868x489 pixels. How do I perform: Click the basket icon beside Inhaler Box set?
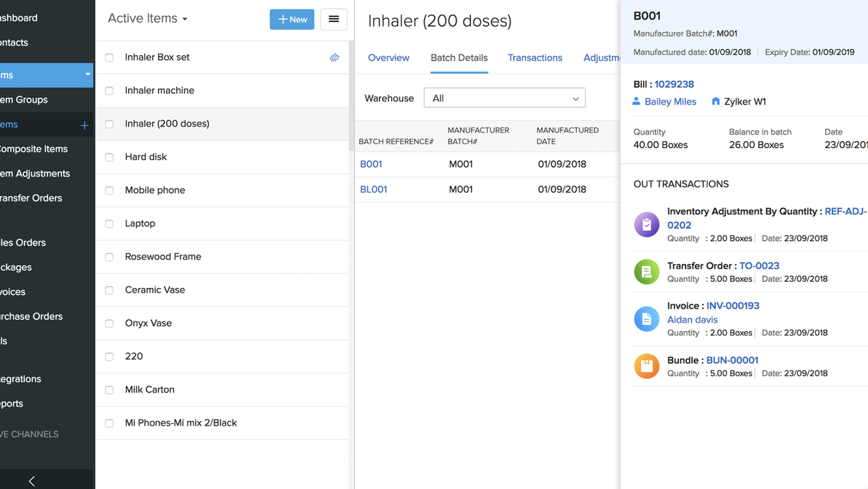point(334,58)
